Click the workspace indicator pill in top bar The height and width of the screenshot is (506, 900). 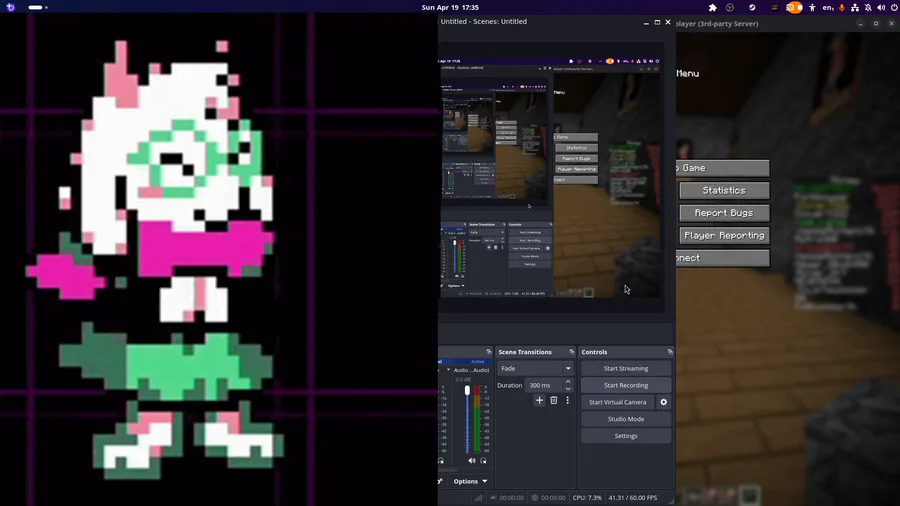(38, 7)
